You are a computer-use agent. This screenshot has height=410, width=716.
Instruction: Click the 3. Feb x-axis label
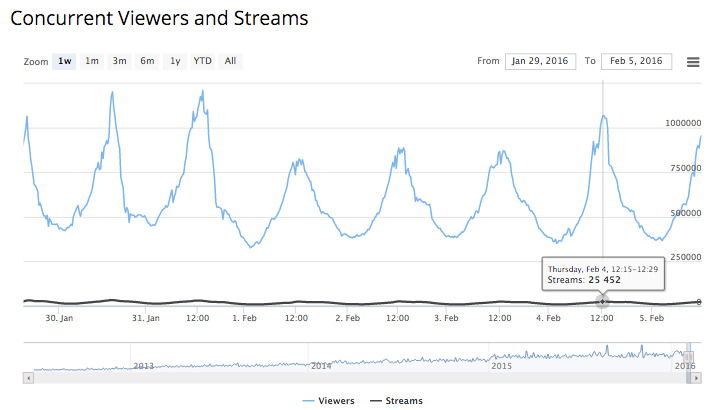click(446, 318)
